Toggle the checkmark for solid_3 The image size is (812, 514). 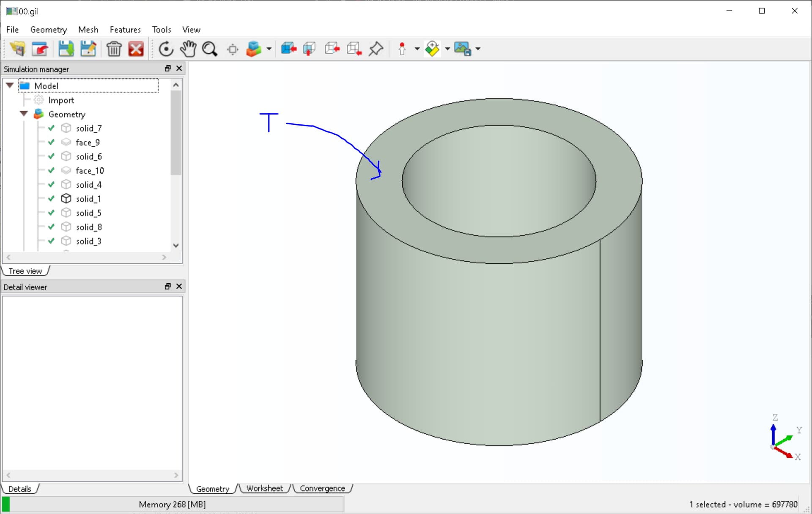(x=52, y=241)
